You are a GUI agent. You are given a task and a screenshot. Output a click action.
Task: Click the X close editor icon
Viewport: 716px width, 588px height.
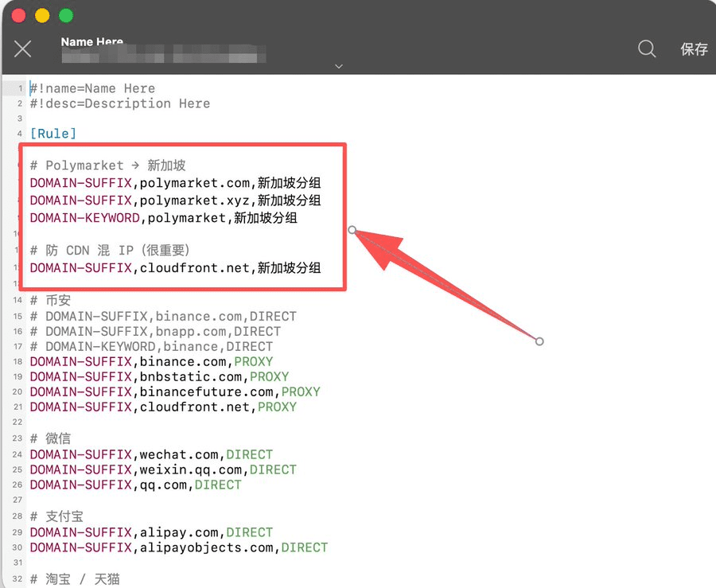[22, 49]
